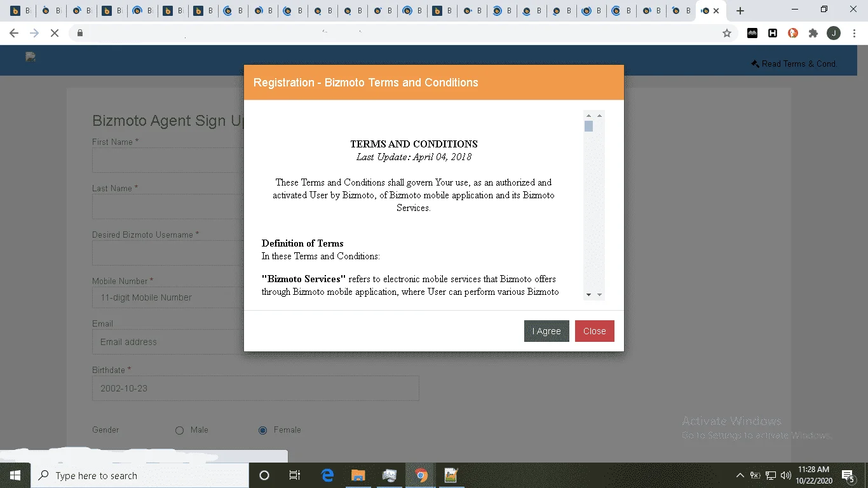This screenshot has height=488, width=868.
Task: Go back using the browser back arrow
Action: coord(14,33)
